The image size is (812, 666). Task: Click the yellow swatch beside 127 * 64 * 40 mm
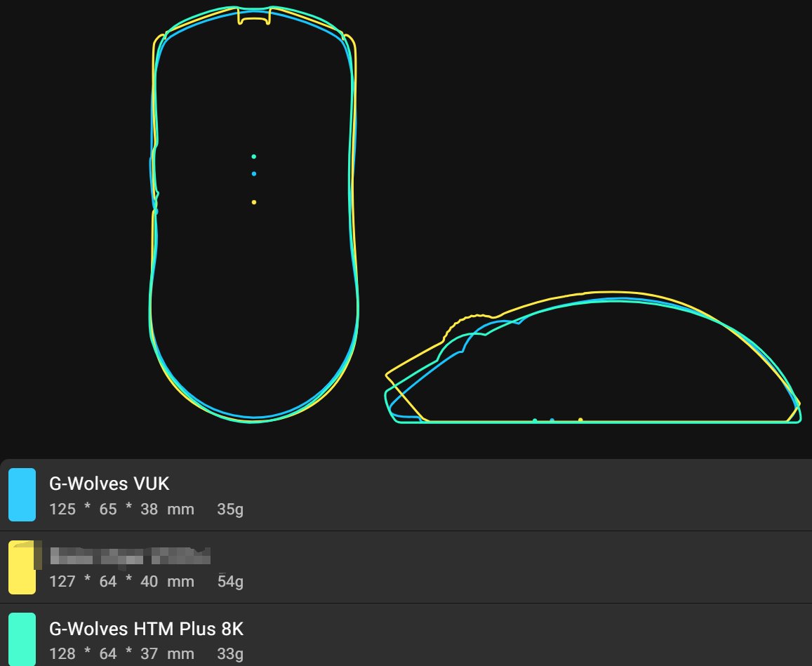pyautogui.click(x=22, y=567)
